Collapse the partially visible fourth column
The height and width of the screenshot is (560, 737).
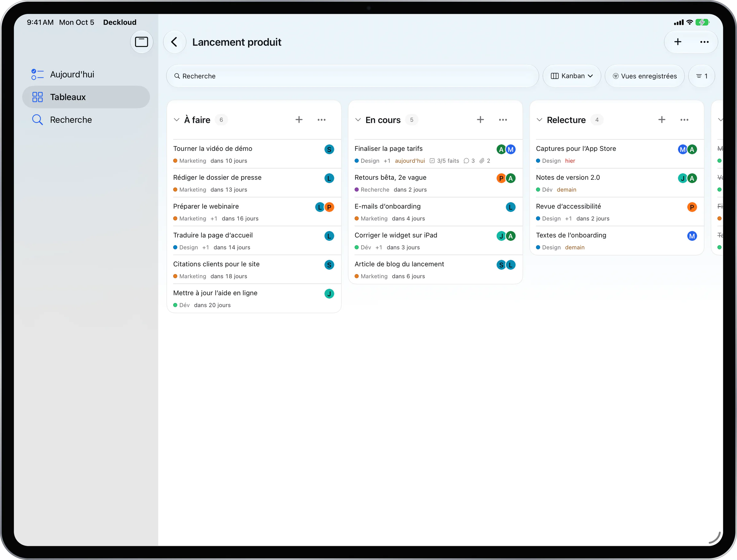click(x=720, y=120)
